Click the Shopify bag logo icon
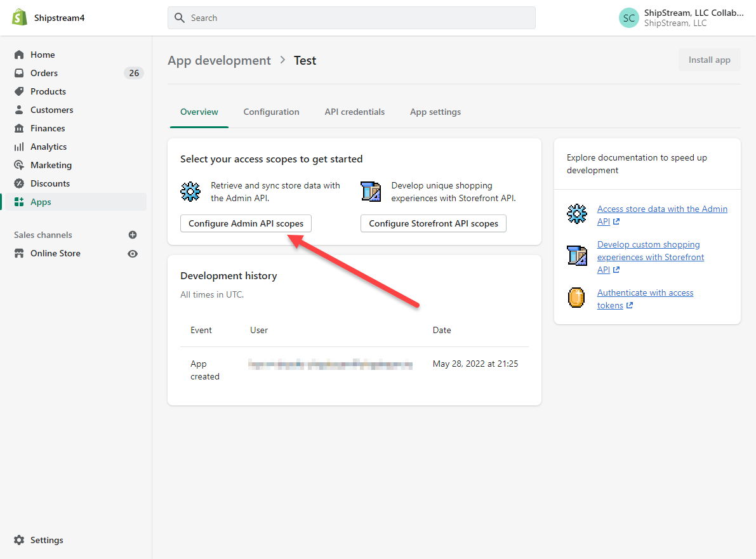The height and width of the screenshot is (559, 756). pos(19,18)
